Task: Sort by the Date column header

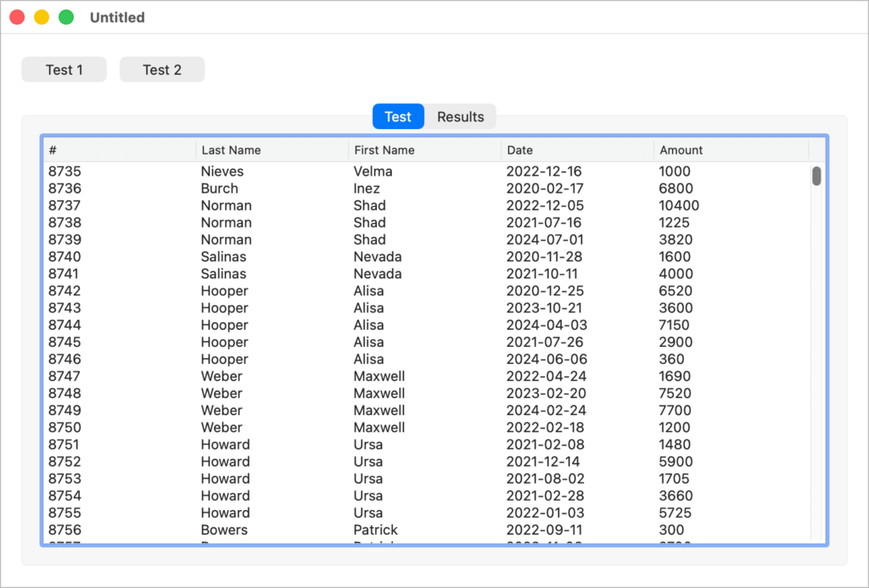Action: tap(577, 150)
